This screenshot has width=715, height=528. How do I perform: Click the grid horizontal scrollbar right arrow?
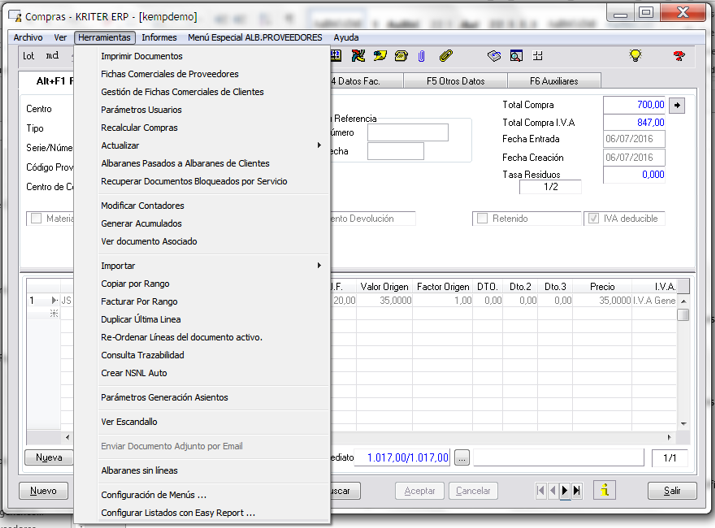point(669,437)
